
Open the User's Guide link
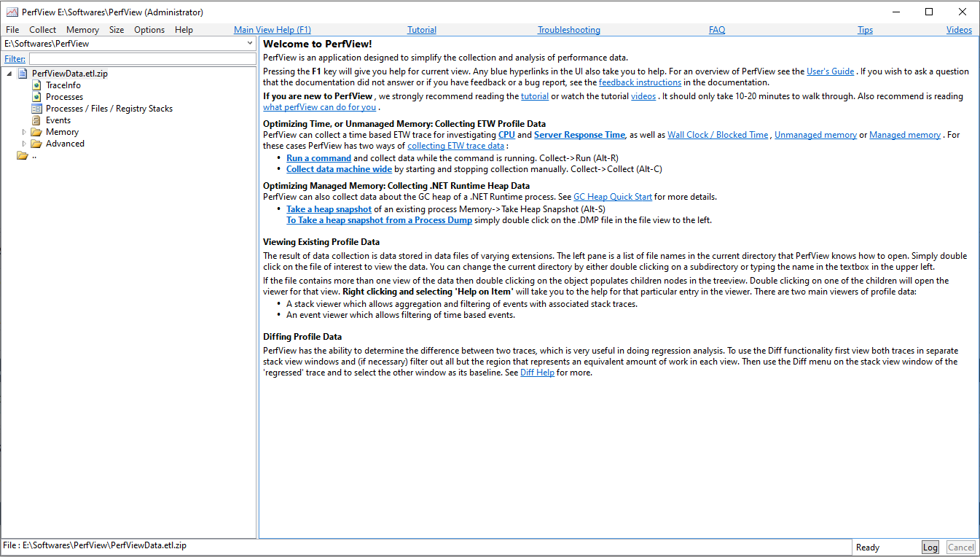(831, 71)
